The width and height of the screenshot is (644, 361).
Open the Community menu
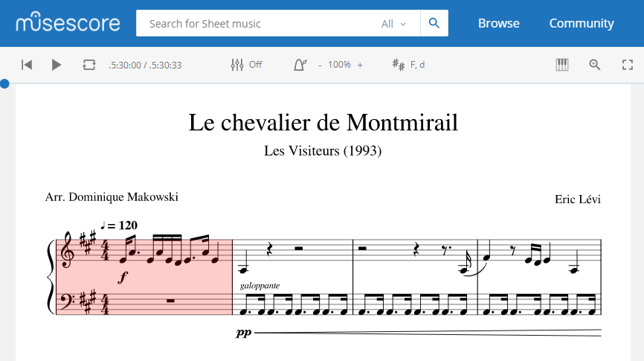(x=582, y=23)
